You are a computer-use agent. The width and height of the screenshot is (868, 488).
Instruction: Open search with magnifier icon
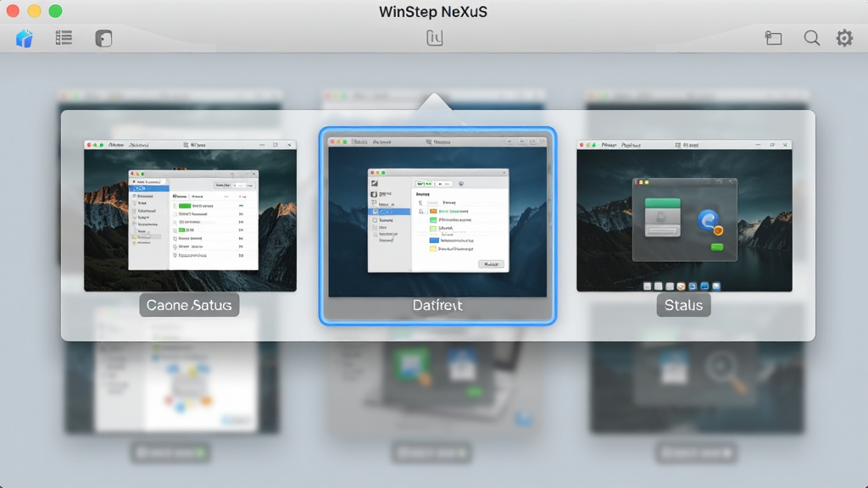click(x=811, y=37)
